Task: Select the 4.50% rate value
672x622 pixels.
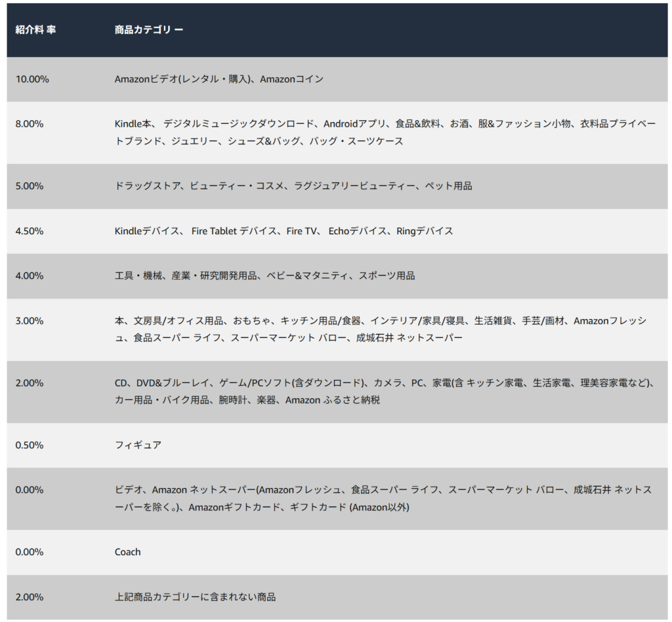Action: [x=28, y=231]
